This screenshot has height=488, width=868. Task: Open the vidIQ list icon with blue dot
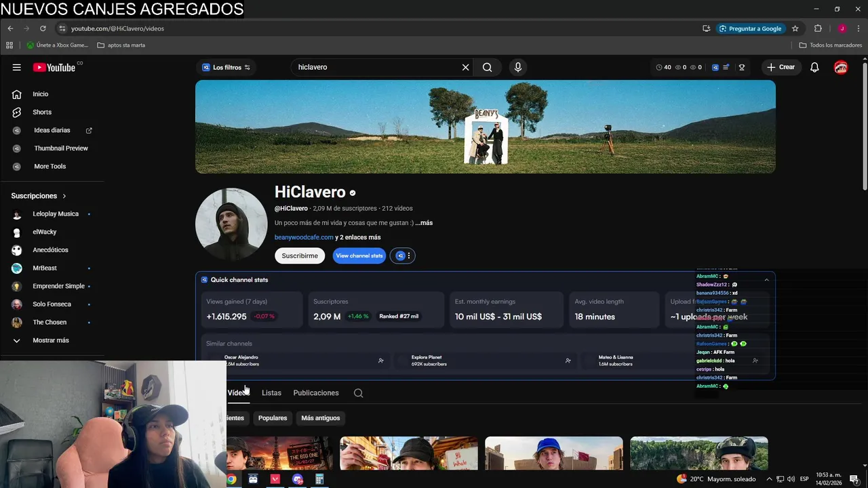coord(726,67)
